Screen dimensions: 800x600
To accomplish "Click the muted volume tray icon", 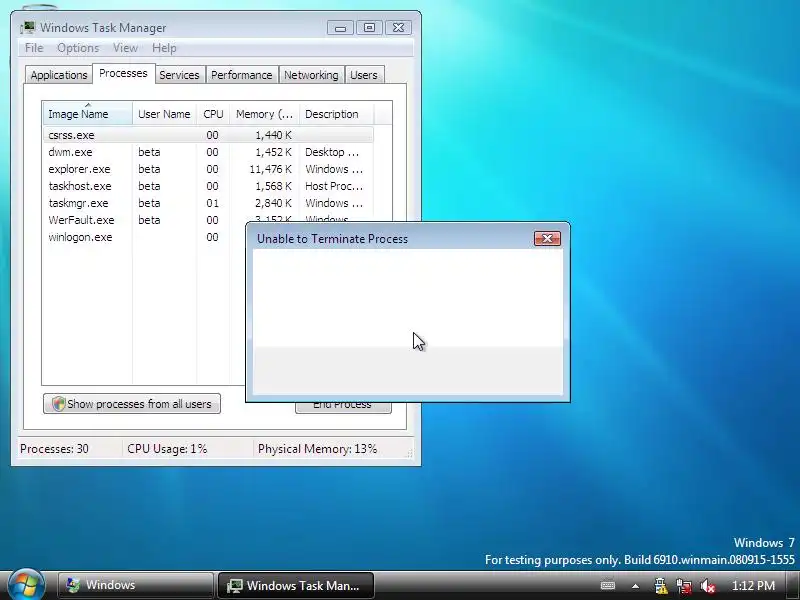I will pyautogui.click(x=708, y=586).
